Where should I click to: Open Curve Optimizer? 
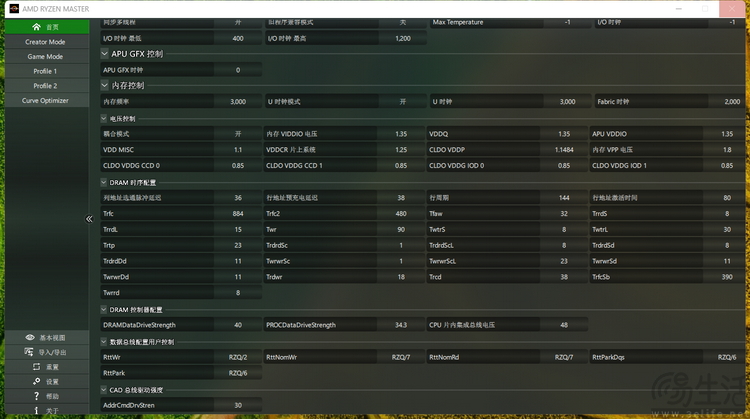tap(47, 100)
